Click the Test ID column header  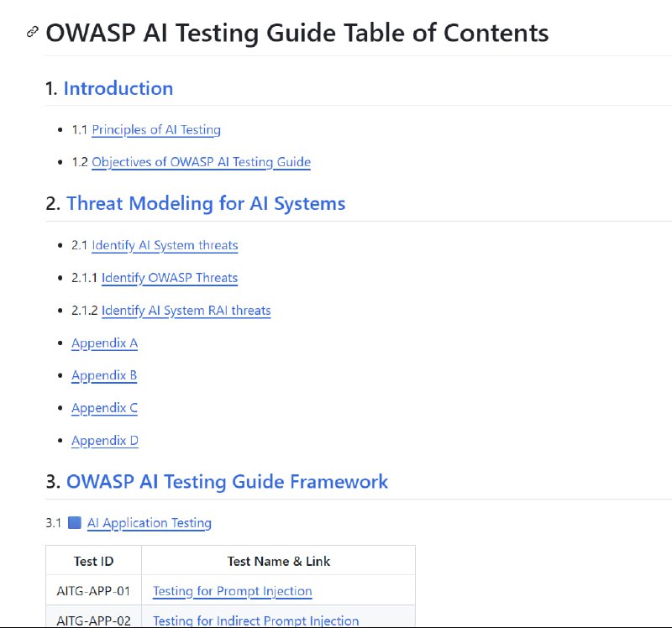click(x=93, y=561)
